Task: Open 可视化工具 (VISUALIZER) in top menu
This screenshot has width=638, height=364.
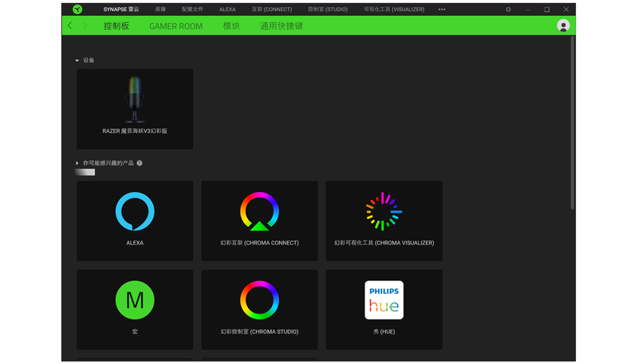Action: 394,9
